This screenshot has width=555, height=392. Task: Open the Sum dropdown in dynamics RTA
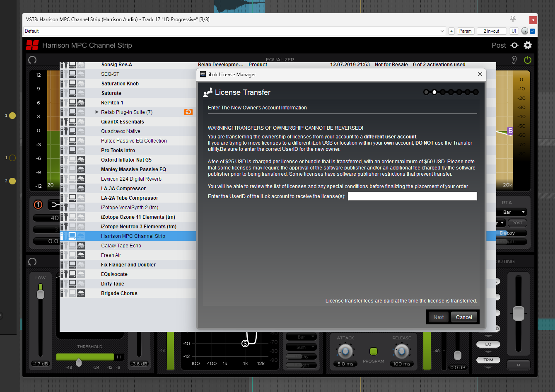[x=301, y=347]
